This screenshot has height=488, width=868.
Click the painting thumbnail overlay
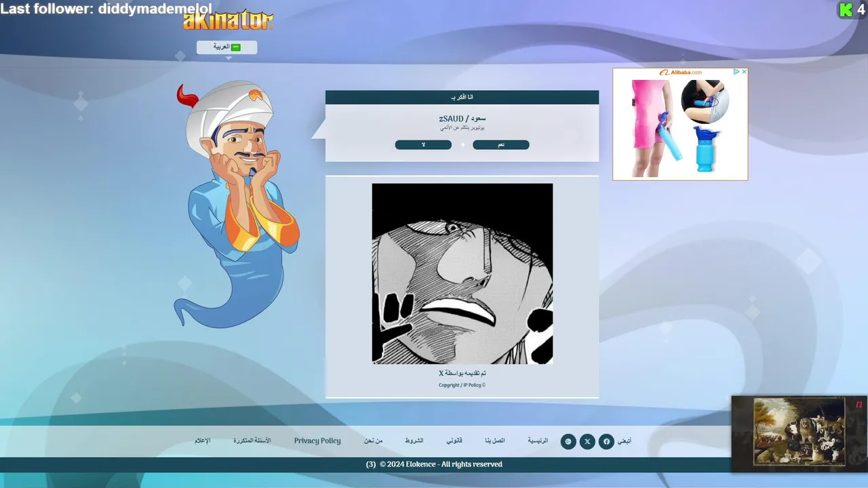(799, 432)
